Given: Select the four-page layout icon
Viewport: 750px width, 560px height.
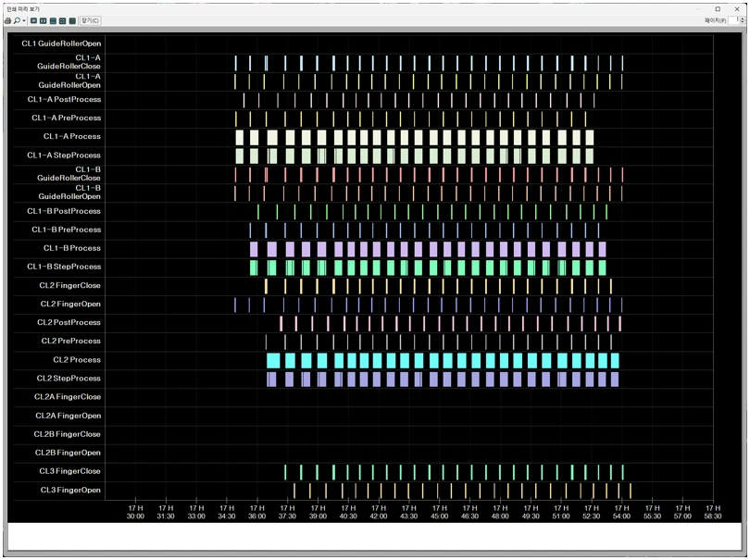Looking at the screenshot, I should [63, 20].
